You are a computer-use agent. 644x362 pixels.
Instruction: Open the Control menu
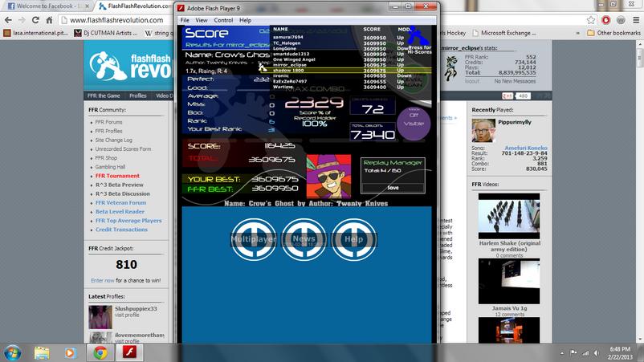click(223, 20)
